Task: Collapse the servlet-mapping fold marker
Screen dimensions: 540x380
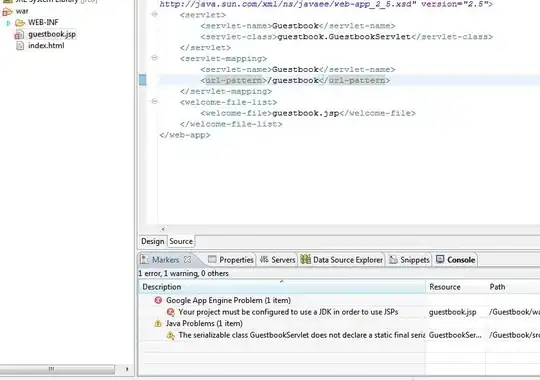Action: (155, 58)
